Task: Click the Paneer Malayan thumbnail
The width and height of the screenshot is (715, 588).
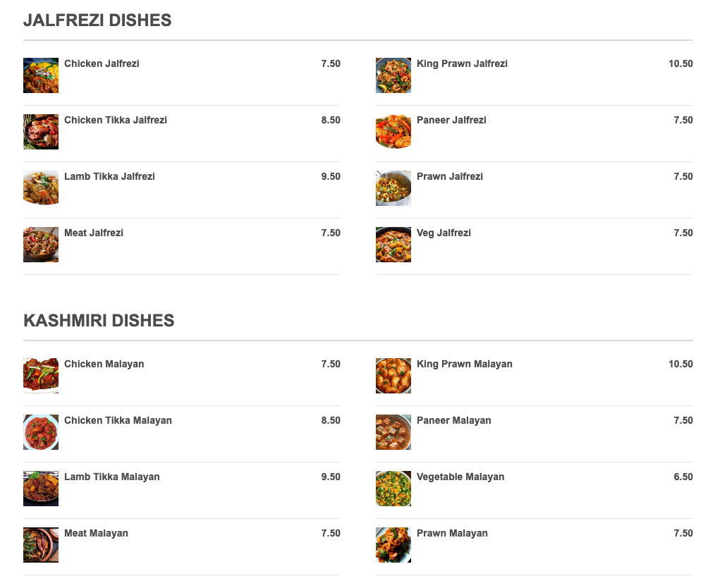Action: click(x=393, y=432)
